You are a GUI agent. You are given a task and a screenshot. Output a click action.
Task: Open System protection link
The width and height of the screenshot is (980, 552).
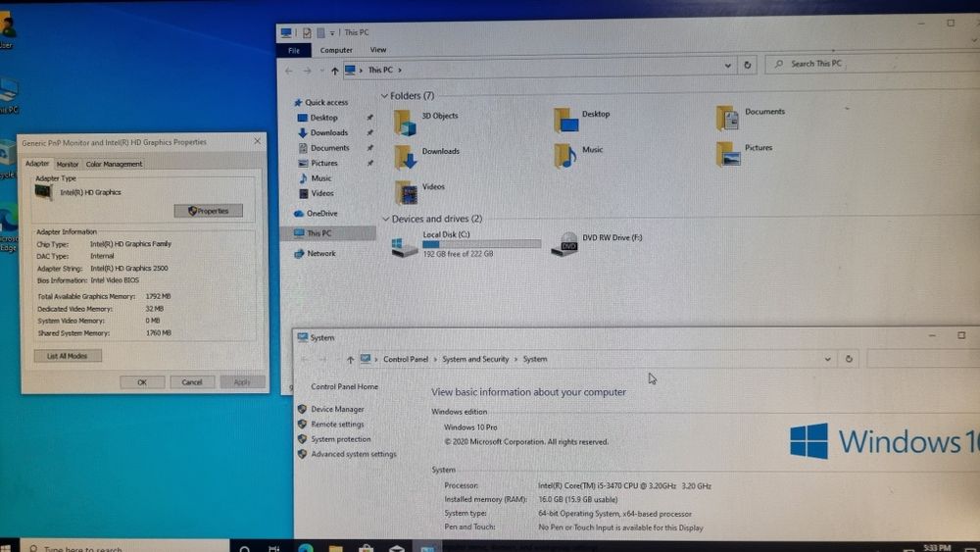[x=341, y=439]
